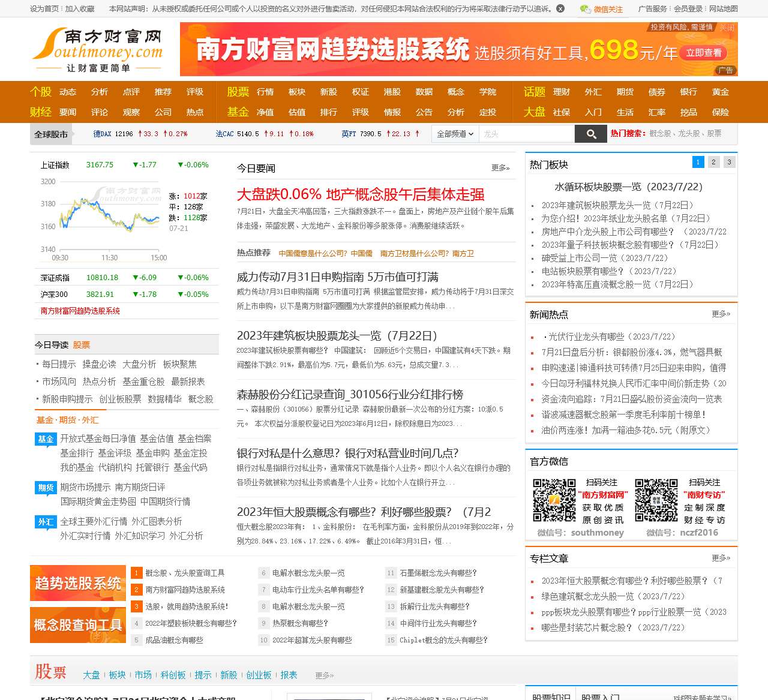Screen dimensions: 768x700
Task: Click 开放式基金每日净值 link
Action: pyautogui.click(x=98, y=438)
